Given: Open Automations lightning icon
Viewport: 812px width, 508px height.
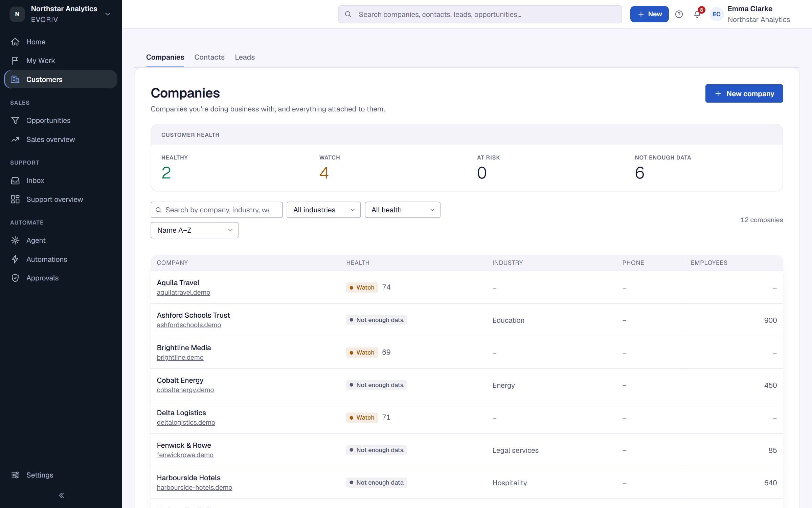Looking at the screenshot, I should (15, 259).
